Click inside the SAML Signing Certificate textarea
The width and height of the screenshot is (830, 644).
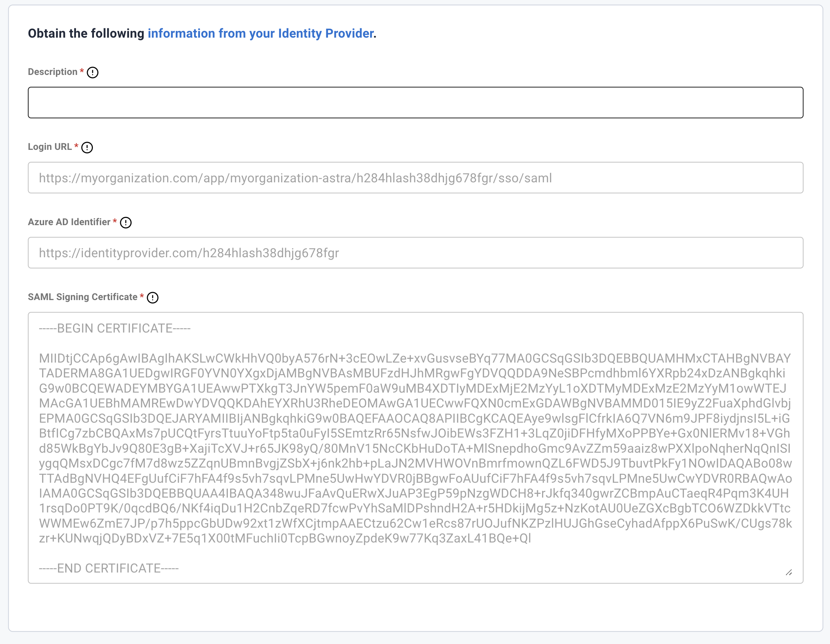coord(415,448)
